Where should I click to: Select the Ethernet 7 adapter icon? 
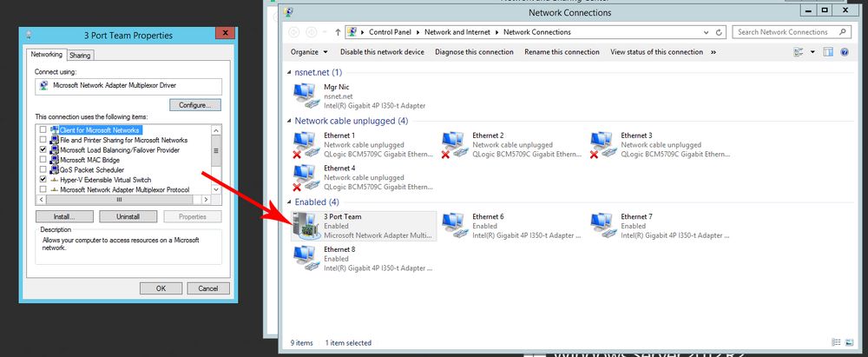pos(603,226)
